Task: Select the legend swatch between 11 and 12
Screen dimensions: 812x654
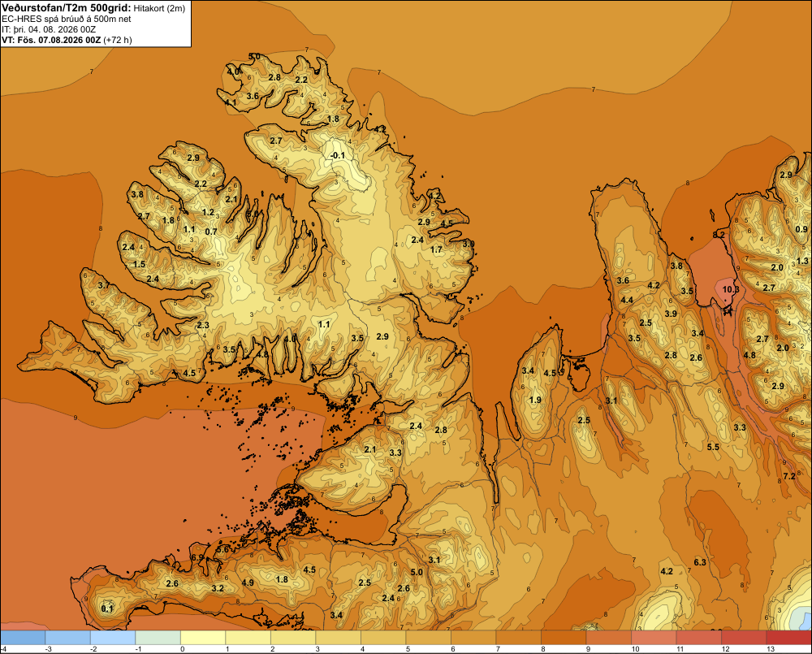Action: point(698,638)
